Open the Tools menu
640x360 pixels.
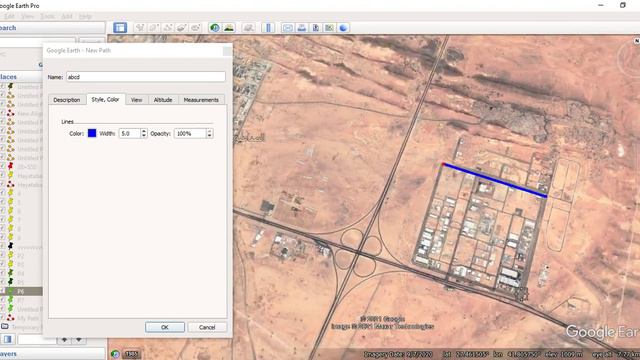[x=47, y=16]
